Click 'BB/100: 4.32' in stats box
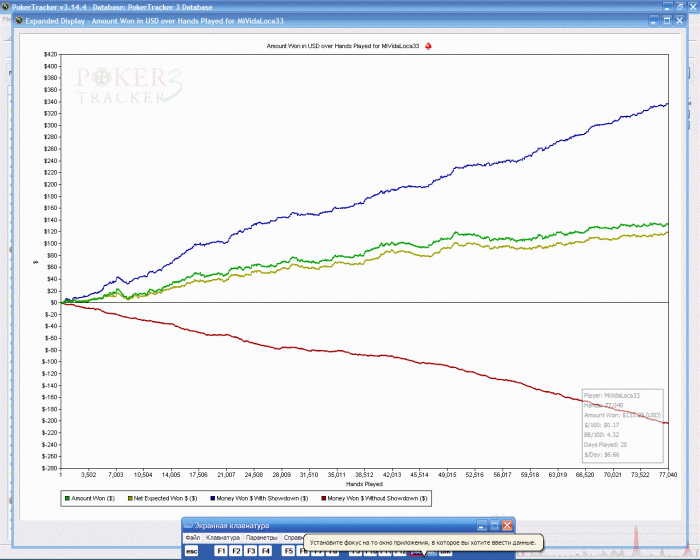The width and height of the screenshot is (700, 560). click(x=601, y=435)
